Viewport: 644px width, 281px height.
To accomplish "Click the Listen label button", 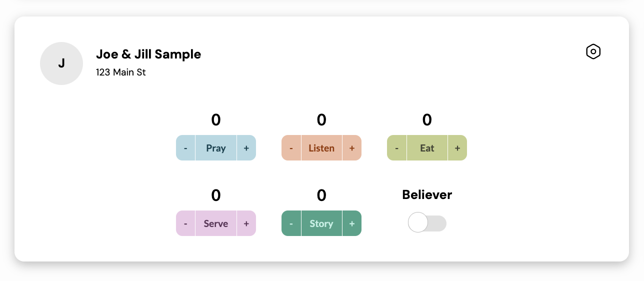I will (x=321, y=148).
